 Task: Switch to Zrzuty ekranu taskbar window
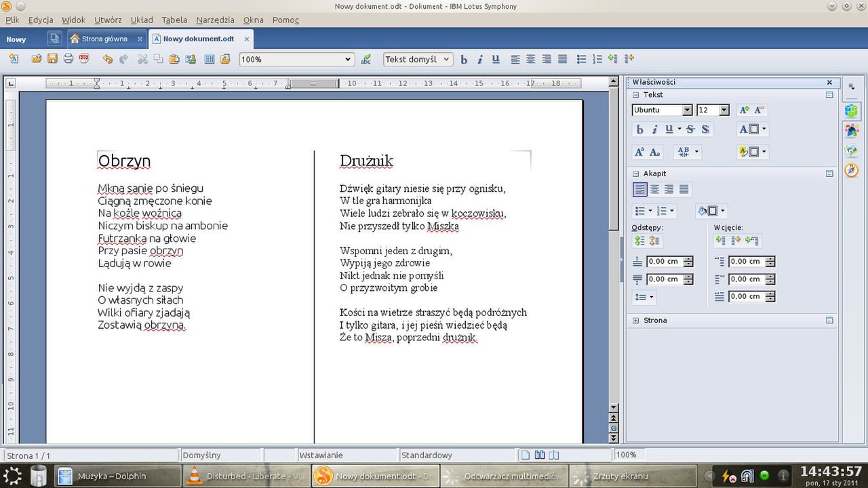click(632, 476)
